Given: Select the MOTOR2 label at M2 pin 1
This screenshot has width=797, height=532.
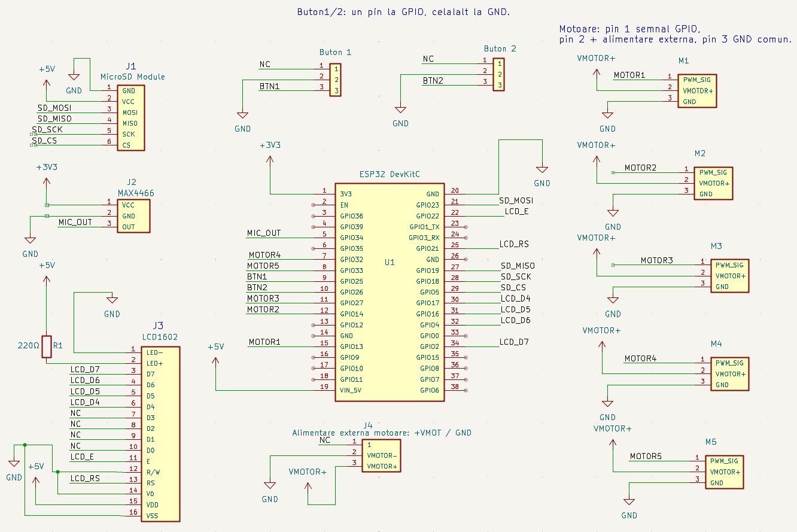Looking at the screenshot, I should (641, 168).
